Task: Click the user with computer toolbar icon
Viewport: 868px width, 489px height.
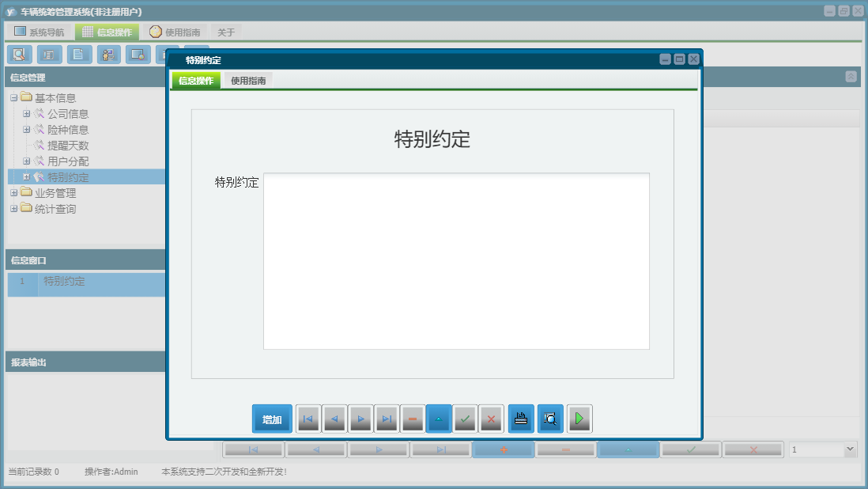Action: coord(108,55)
